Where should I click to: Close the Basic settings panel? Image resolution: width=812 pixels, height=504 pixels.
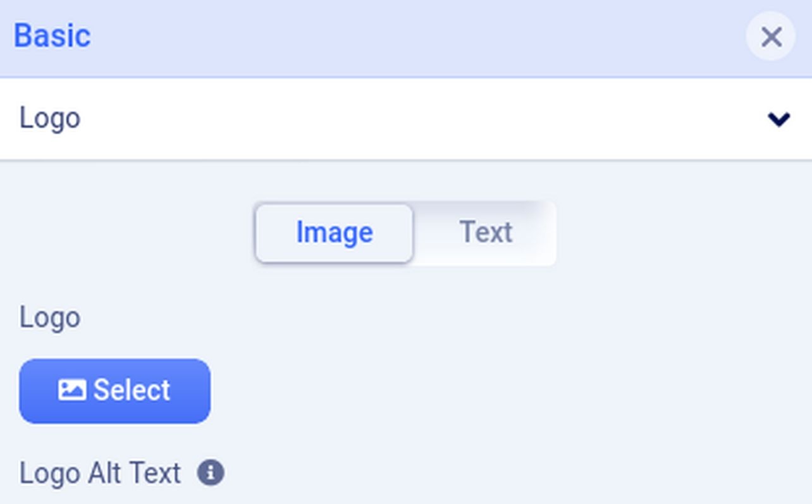pos(770,37)
